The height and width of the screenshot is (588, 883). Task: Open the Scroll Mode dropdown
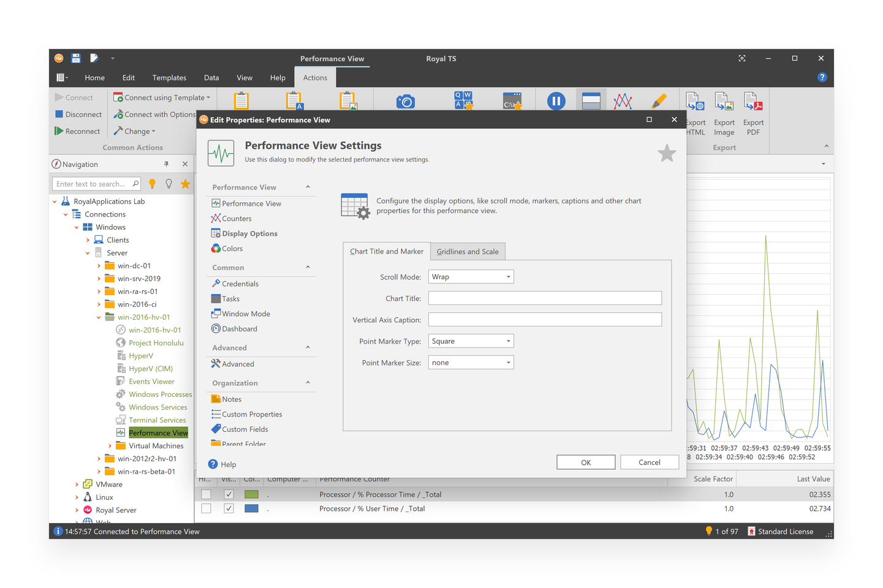(471, 276)
